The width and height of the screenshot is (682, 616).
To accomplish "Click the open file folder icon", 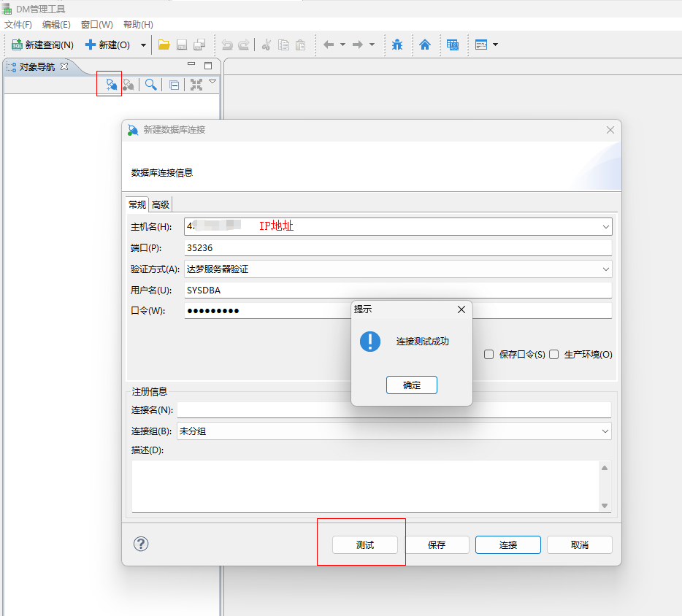I will click(x=164, y=45).
